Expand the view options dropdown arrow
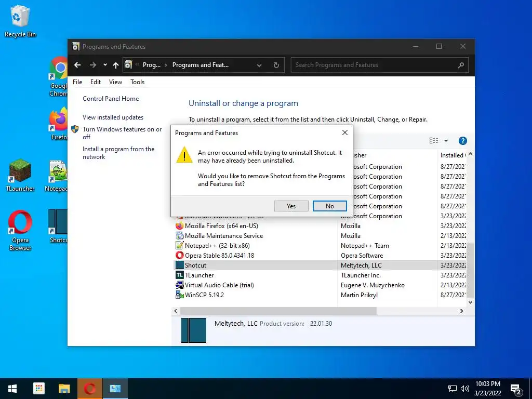This screenshot has width=532, height=399. pyautogui.click(x=446, y=140)
